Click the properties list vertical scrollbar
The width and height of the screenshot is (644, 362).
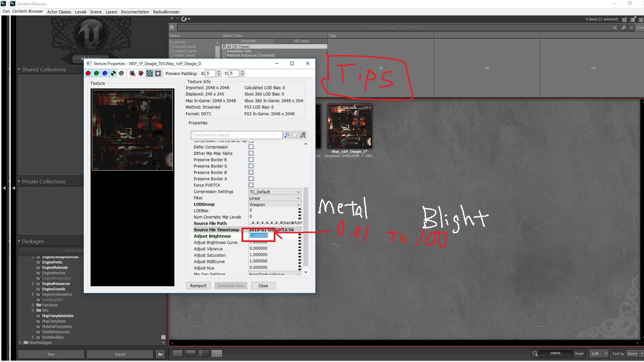(x=306, y=226)
